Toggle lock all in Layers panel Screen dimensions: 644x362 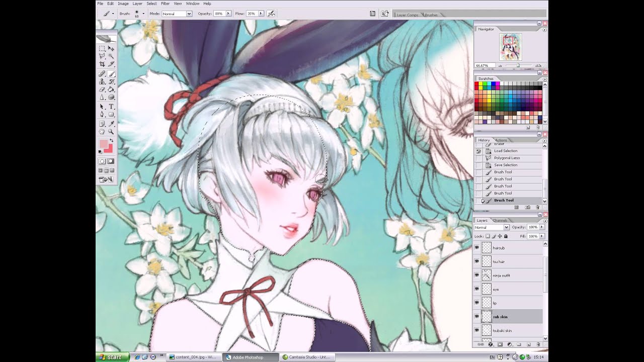point(506,236)
